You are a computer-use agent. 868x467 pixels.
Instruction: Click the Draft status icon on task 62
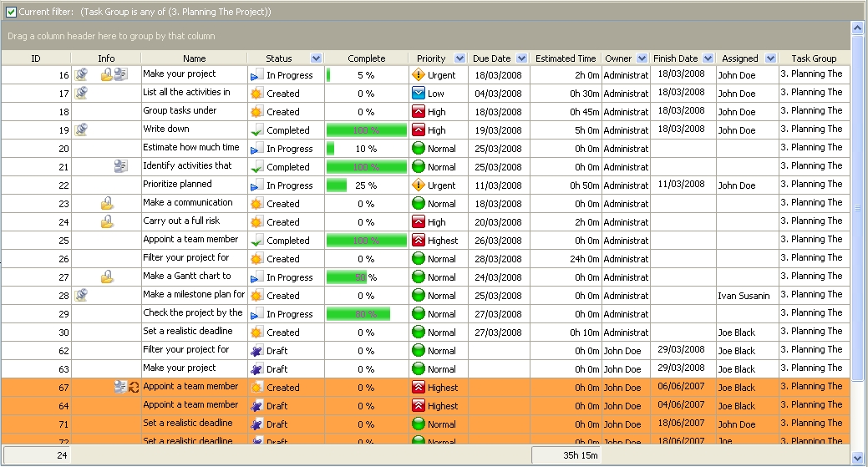point(256,351)
